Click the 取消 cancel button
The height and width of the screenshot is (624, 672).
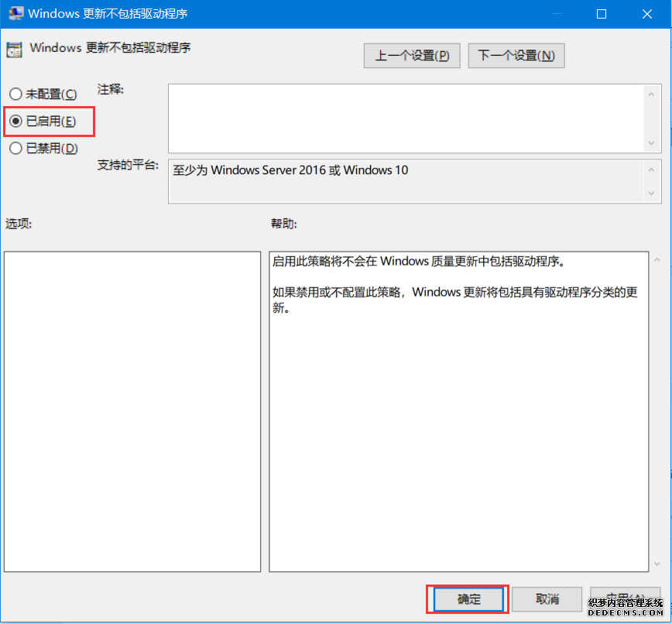[x=547, y=598]
